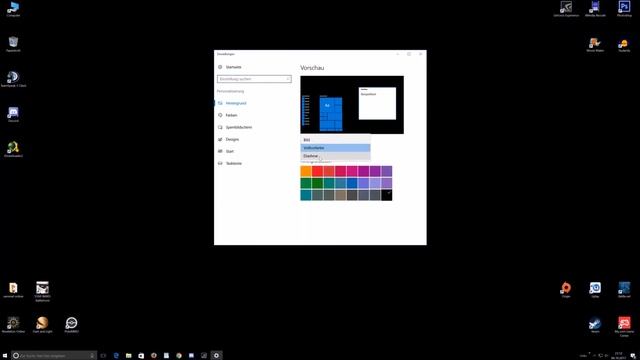
Task: Pick the black background color swatch
Action: (x=387, y=195)
